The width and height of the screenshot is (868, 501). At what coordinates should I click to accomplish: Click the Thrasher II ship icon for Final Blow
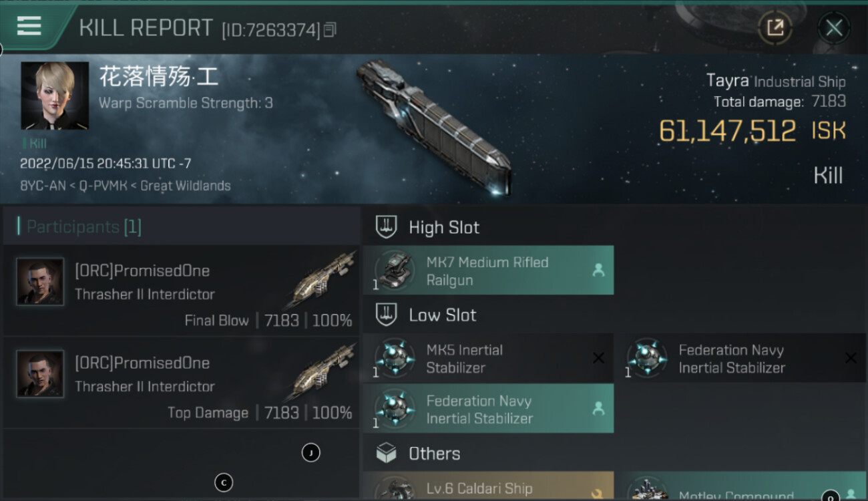tap(324, 276)
